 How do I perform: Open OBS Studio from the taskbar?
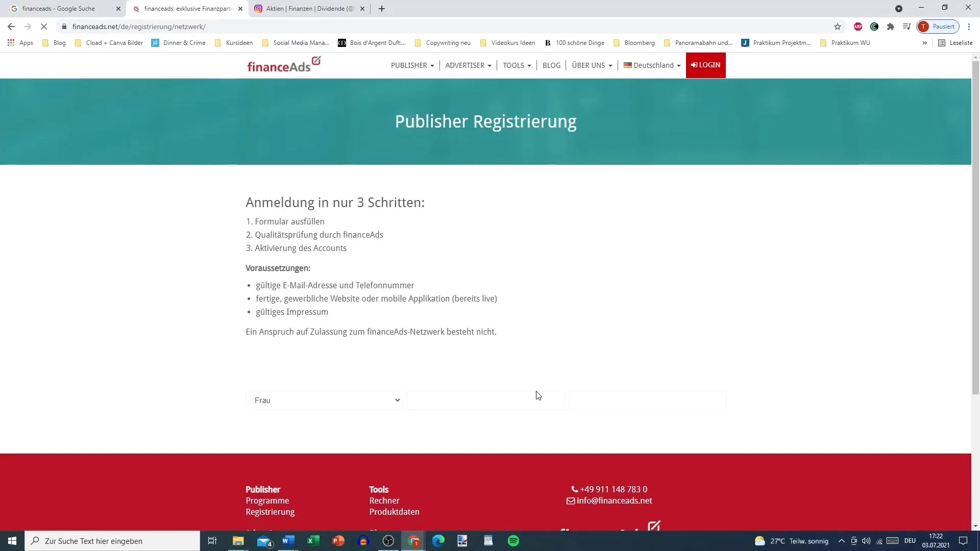(388, 541)
